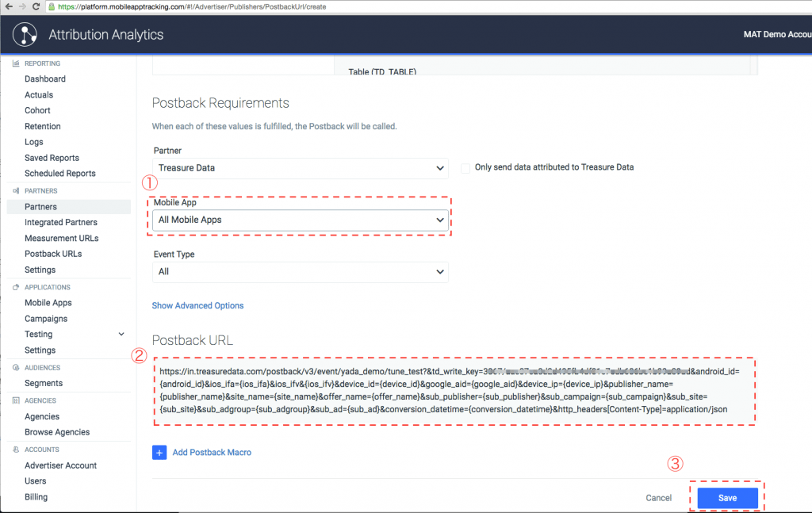The height and width of the screenshot is (513, 812).
Task: Open Settings under Partners
Action: (40, 270)
